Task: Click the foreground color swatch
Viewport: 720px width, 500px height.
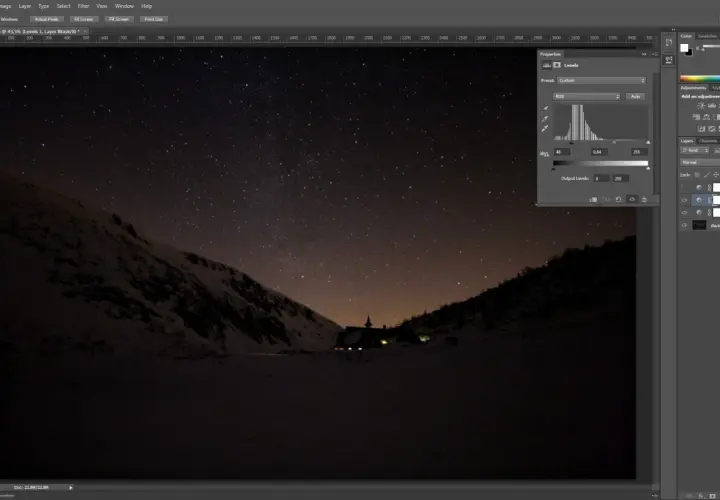Action: click(x=684, y=48)
